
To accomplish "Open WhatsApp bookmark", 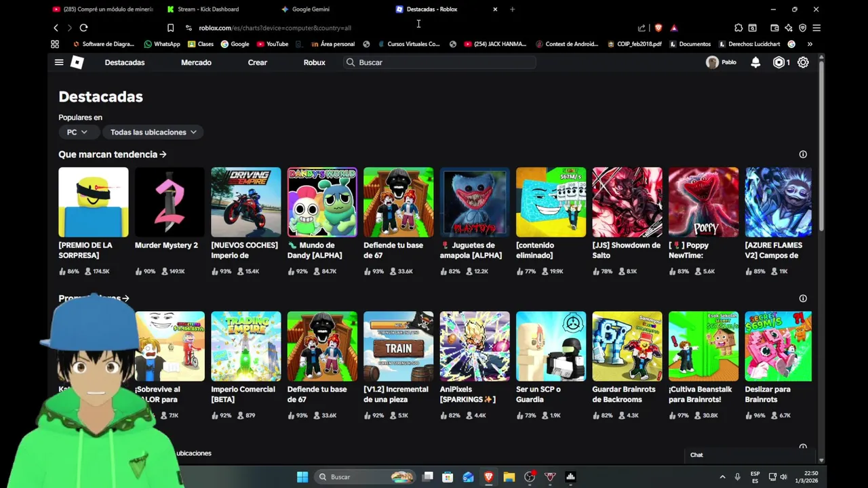I will tap(161, 44).
